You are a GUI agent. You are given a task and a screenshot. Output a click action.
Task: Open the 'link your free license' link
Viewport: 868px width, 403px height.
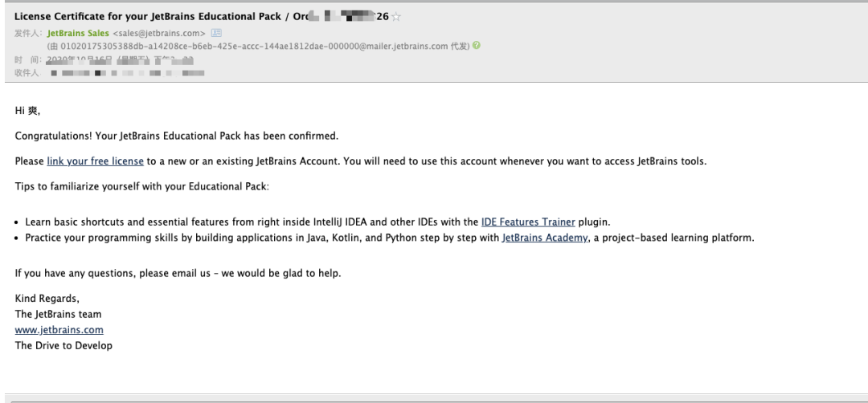tap(95, 161)
